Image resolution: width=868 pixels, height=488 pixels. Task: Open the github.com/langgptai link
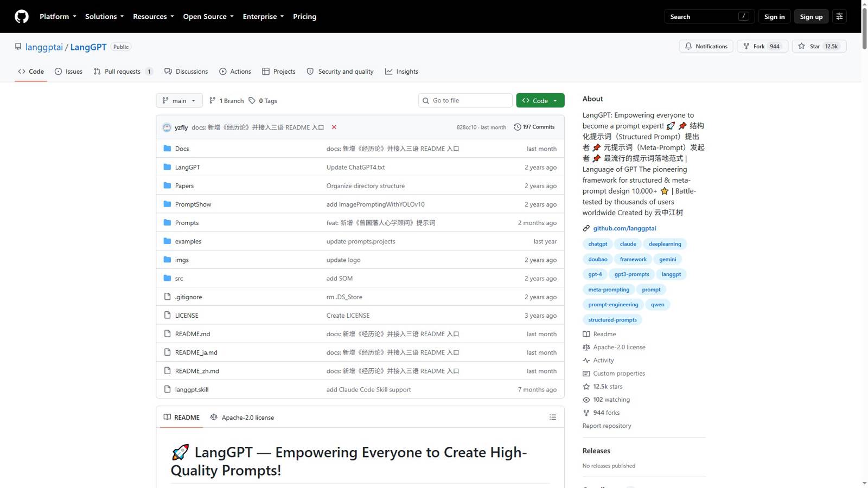tap(624, 228)
